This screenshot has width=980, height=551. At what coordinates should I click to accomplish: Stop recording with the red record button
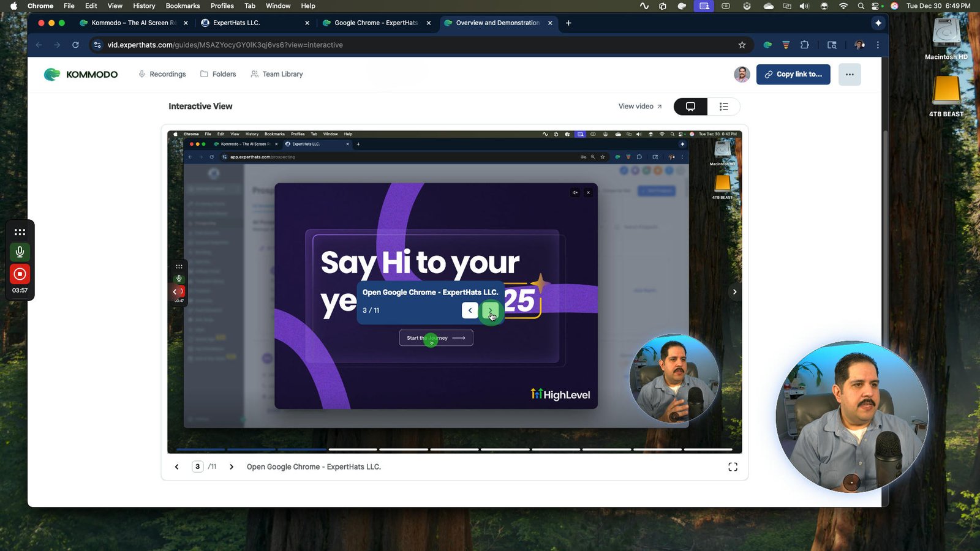point(20,274)
